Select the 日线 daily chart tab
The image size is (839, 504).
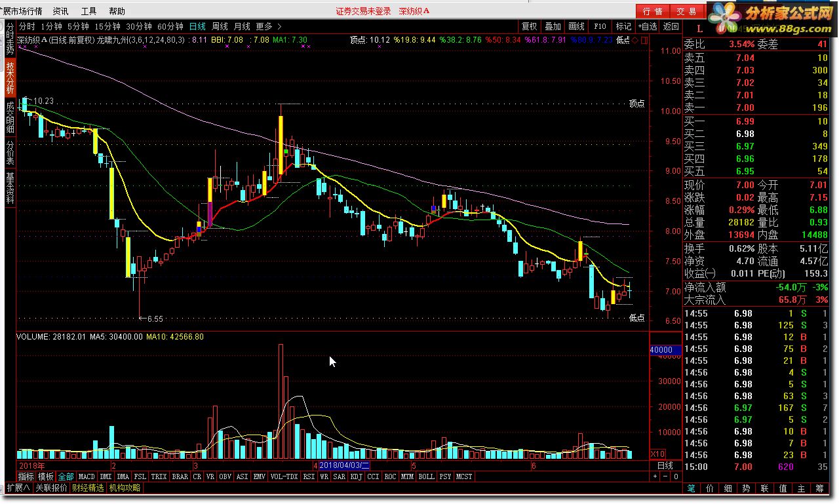point(197,26)
